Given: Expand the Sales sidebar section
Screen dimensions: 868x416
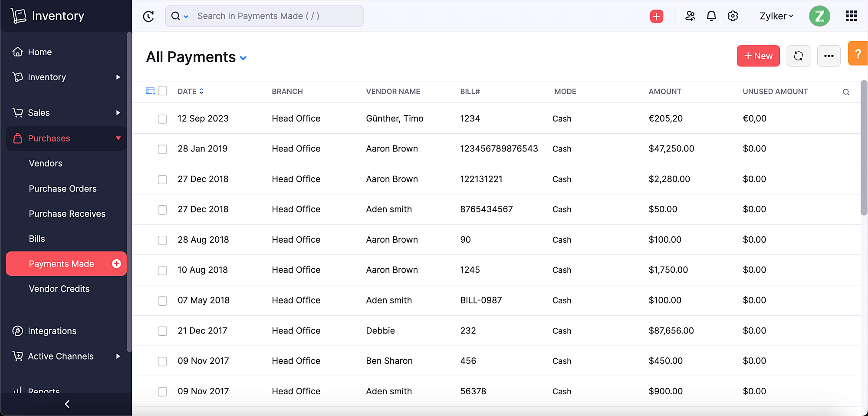Looking at the screenshot, I should (x=39, y=112).
